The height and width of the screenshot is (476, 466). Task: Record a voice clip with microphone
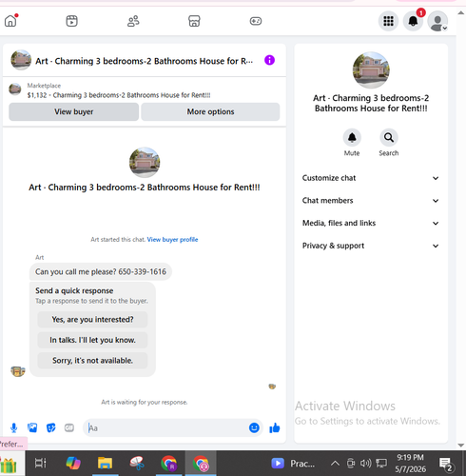click(x=13, y=428)
